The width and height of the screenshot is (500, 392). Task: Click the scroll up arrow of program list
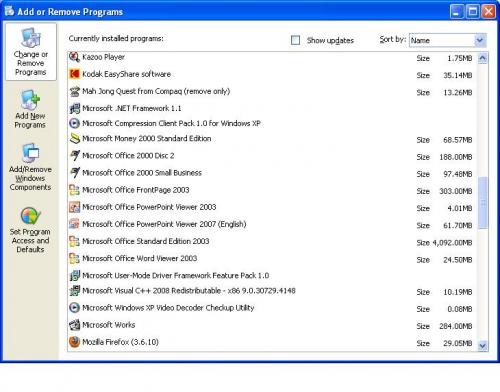[x=482, y=58]
